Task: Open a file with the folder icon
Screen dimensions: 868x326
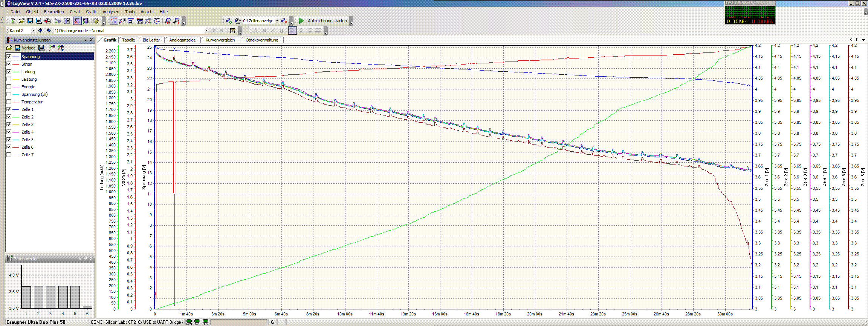Action: (x=21, y=21)
